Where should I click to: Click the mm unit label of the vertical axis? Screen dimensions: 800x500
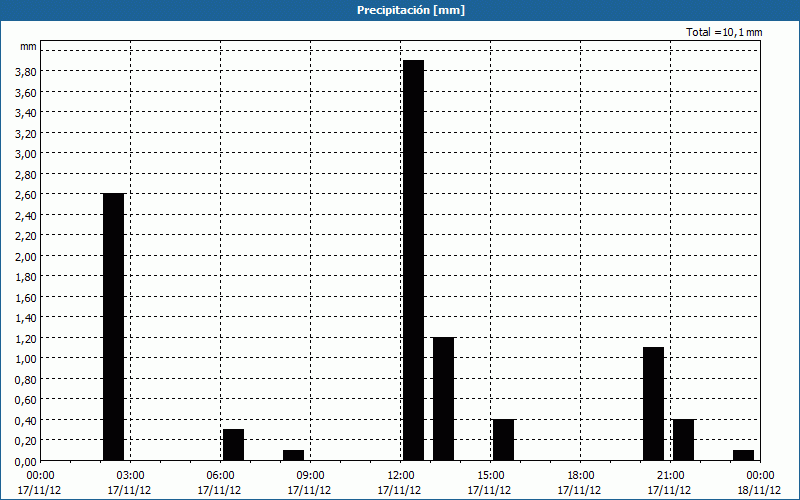pyautogui.click(x=28, y=46)
